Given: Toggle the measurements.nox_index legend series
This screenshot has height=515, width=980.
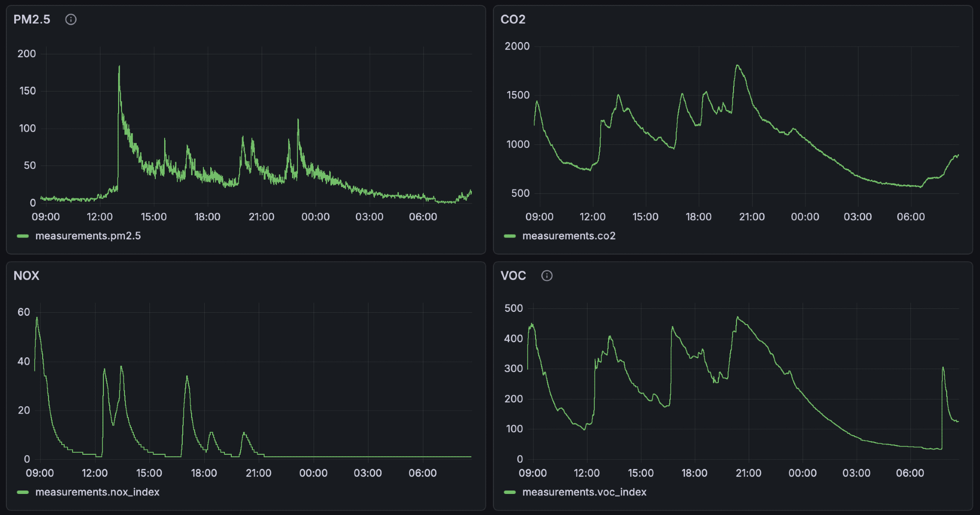Looking at the screenshot, I should coord(97,492).
